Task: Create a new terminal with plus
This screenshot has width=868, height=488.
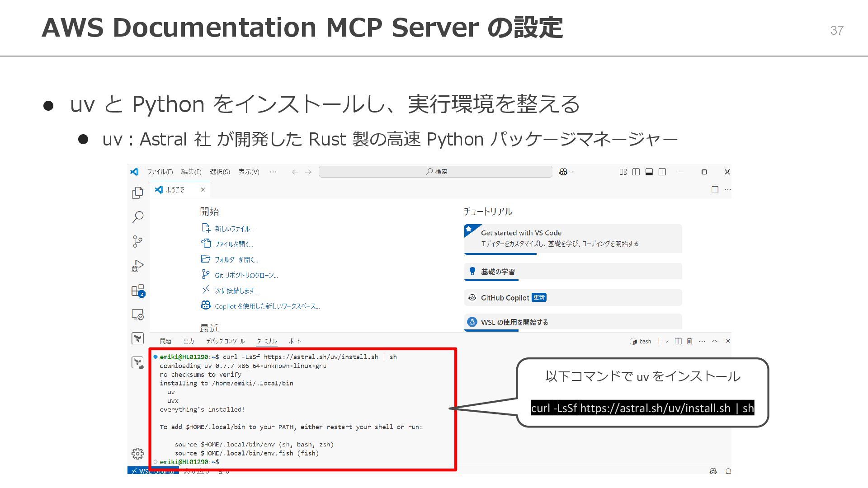Action: pyautogui.click(x=659, y=341)
